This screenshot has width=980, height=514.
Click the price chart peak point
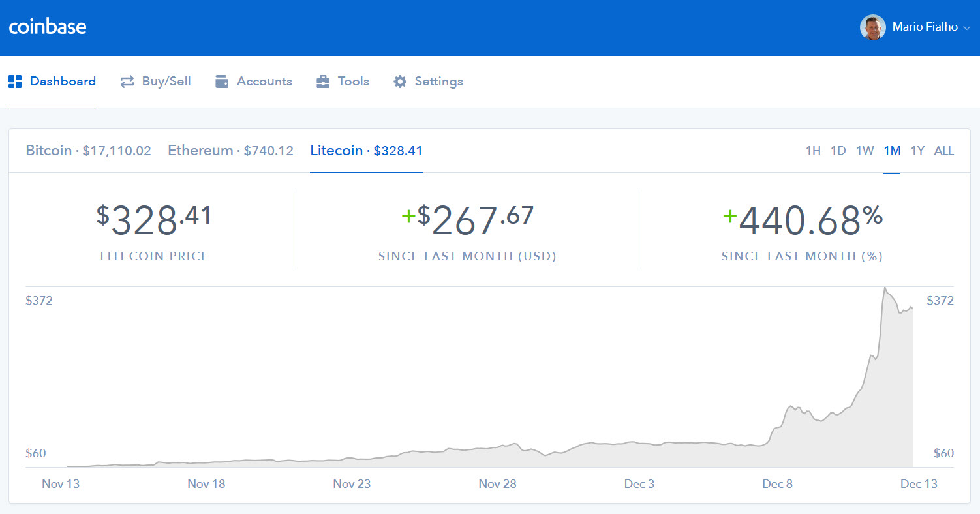(885, 288)
